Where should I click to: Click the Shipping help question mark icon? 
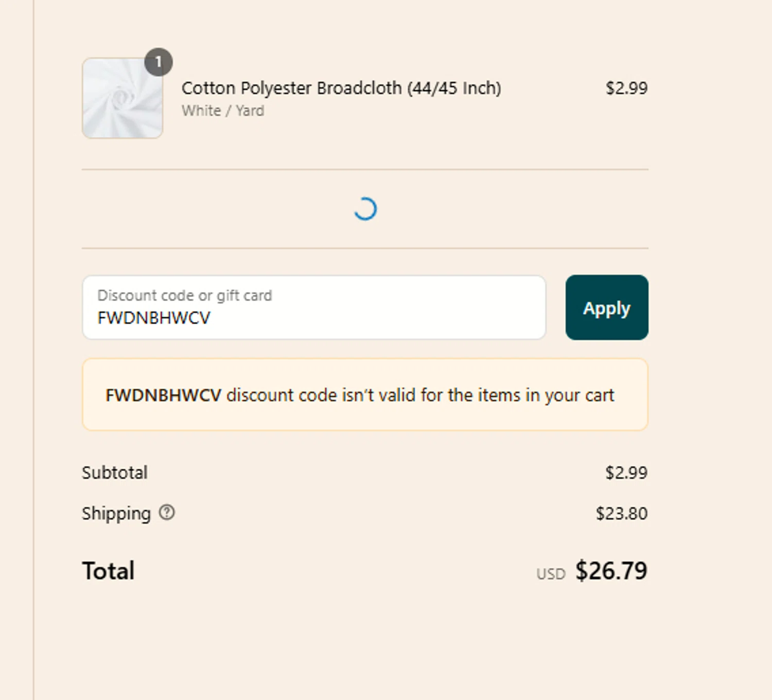(167, 513)
